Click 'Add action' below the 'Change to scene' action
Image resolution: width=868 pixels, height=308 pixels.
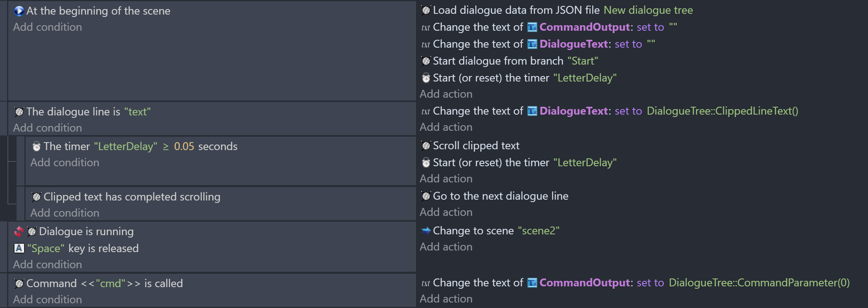(x=446, y=247)
